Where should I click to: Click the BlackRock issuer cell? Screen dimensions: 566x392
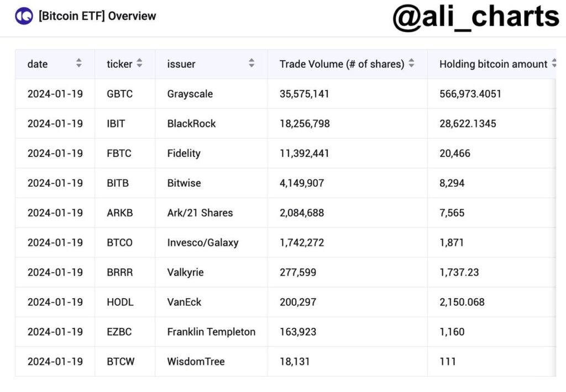[192, 124]
